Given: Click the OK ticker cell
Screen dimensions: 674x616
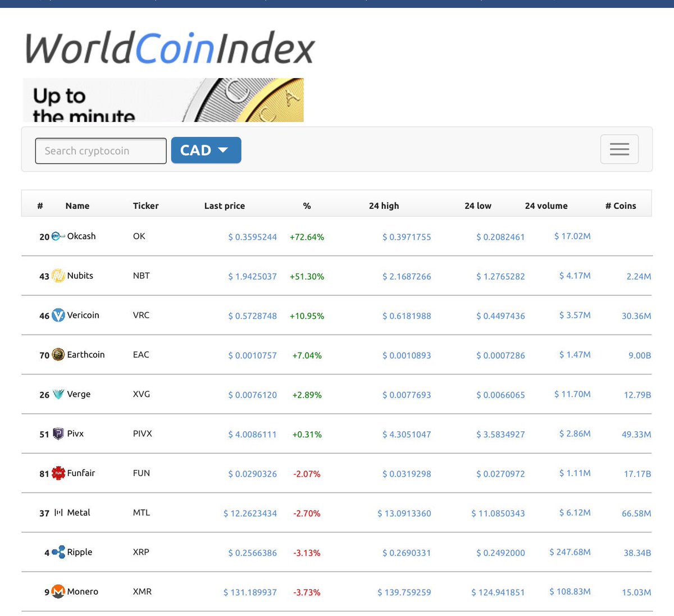Looking at the screenshot, I should [x=139, y=236].
